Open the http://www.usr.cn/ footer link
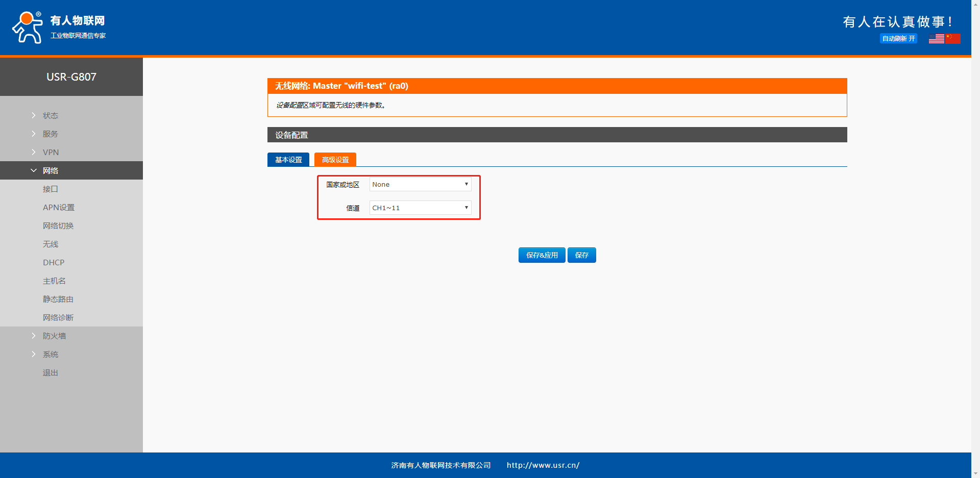980x478 pixels. [543, 465]
